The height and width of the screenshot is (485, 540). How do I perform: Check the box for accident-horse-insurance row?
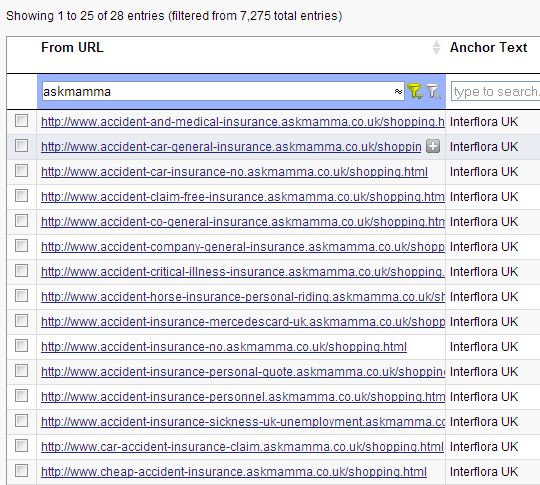[x=21, y=296]
